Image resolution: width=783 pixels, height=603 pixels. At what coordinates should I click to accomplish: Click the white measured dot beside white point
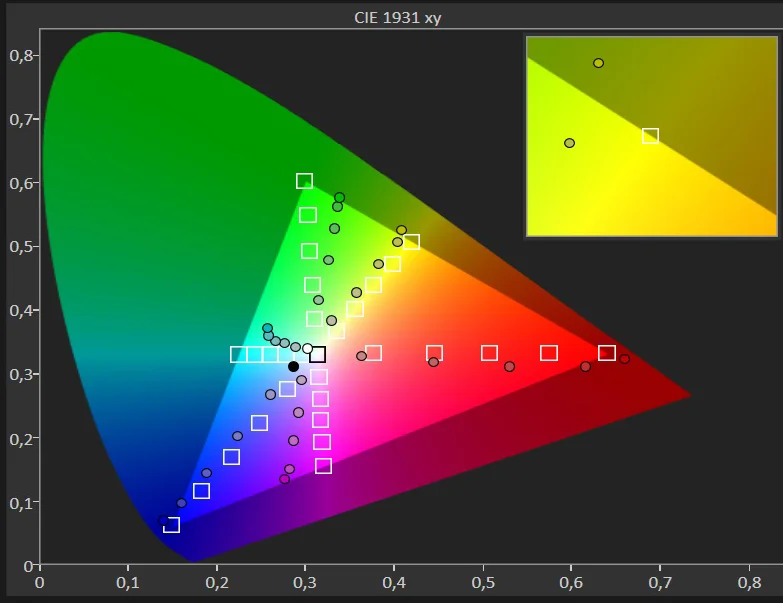point(307,349)
